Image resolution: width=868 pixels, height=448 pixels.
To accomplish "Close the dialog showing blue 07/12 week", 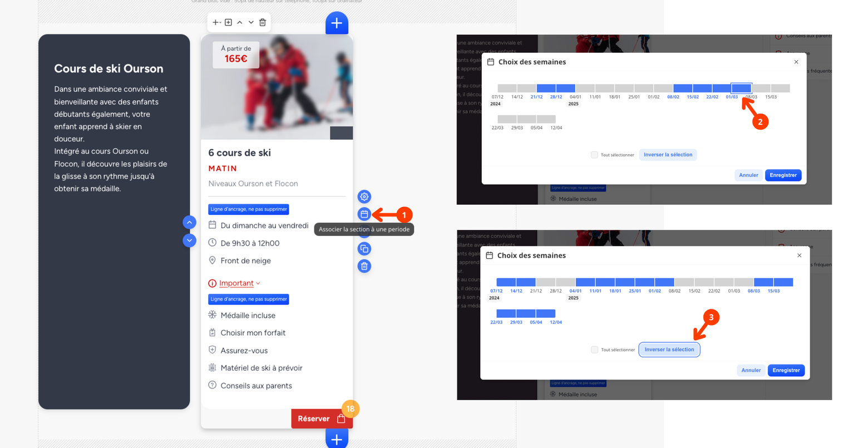I will click(x=799, y=255).
